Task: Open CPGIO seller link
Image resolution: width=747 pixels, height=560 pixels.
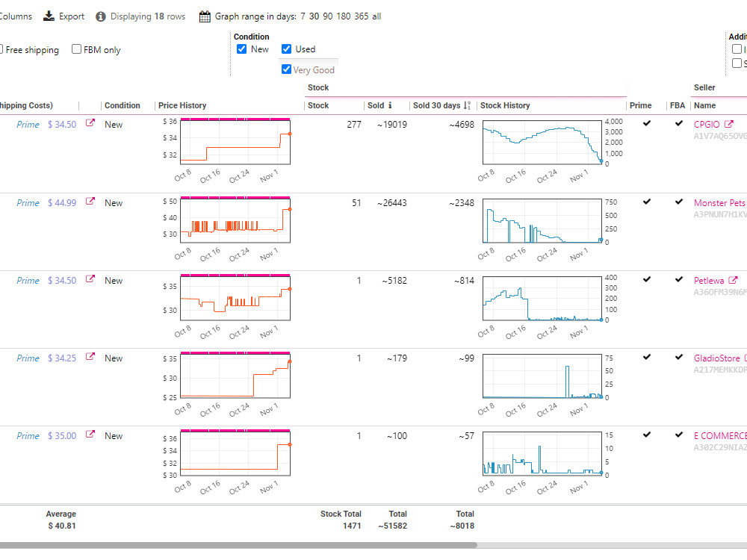Action: (707, 124)
